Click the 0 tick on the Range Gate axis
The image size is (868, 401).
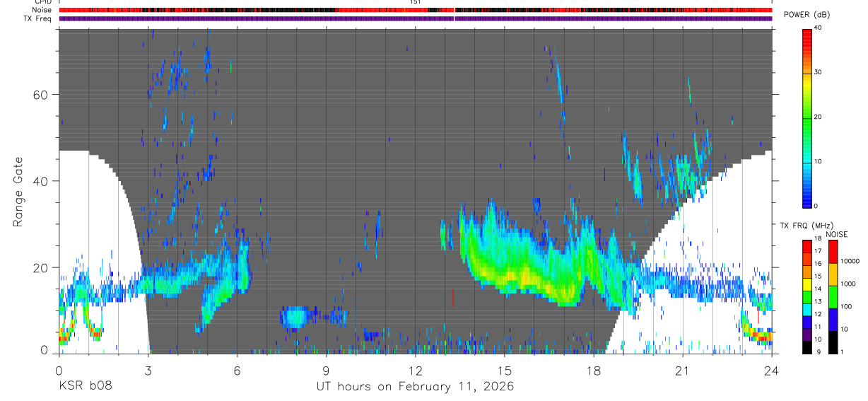(x=44, y=351)
